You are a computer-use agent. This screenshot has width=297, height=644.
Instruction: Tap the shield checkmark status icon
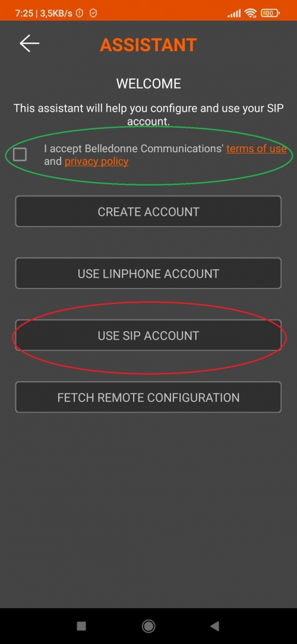(93, 14)
